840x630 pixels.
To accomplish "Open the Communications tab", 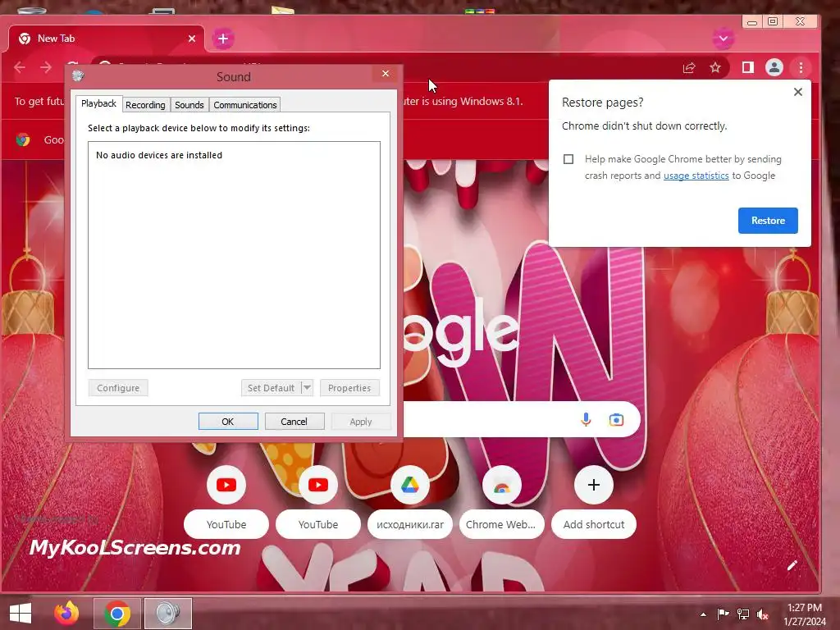I will (x=244, y=105).
